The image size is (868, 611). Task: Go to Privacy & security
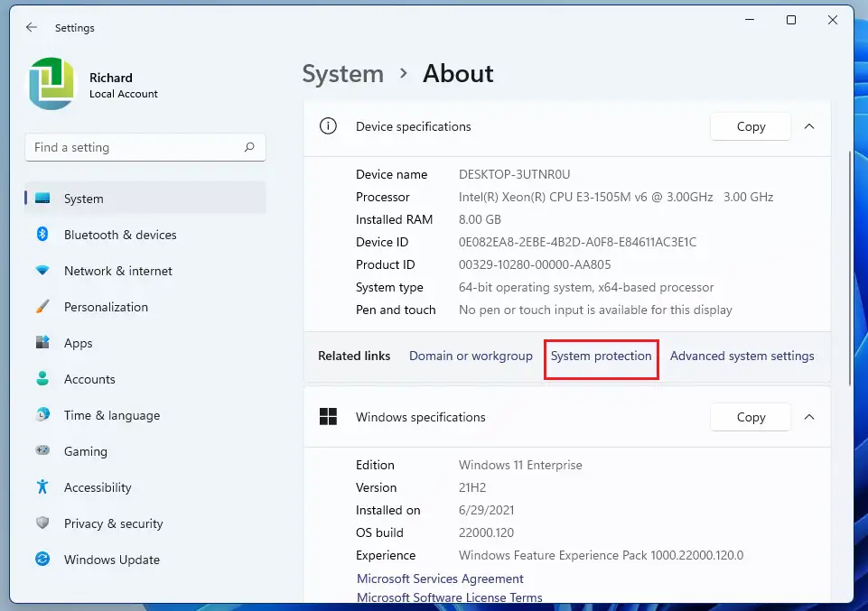(145, 523)
